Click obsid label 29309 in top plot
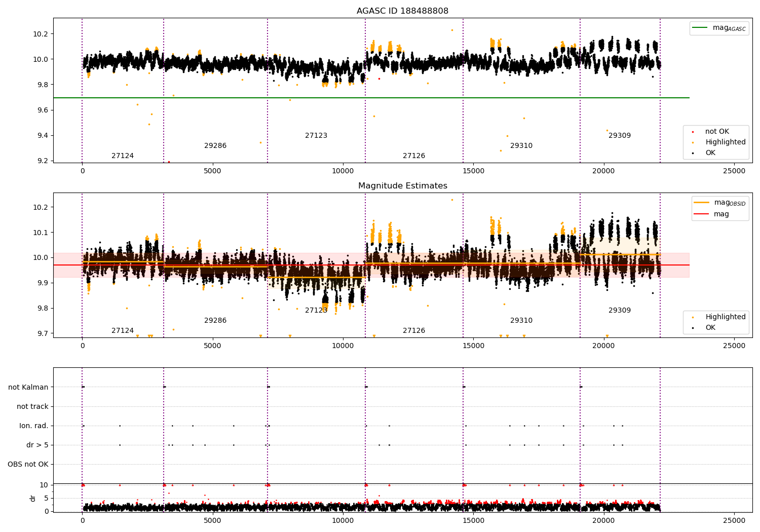Viewport: 760px width, 532px height. tap(620, 136)
